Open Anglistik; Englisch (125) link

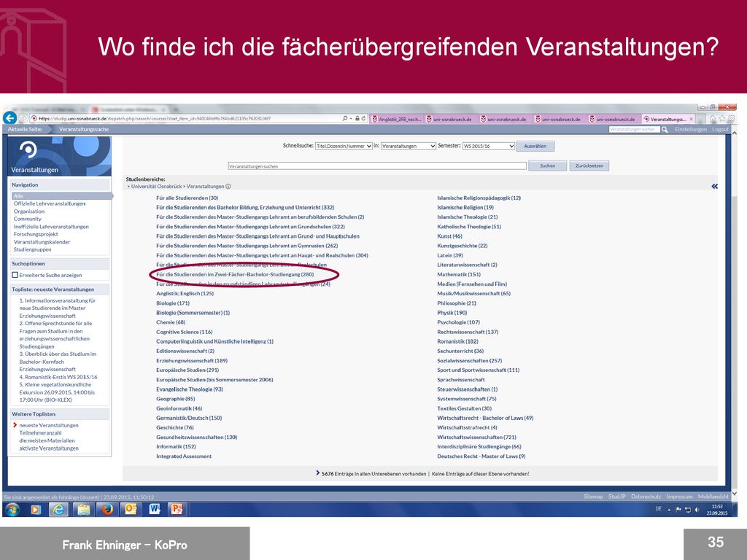185,294
